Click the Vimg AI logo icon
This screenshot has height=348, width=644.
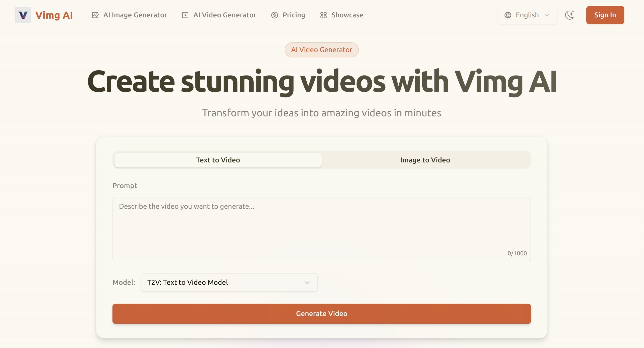click(x=23, y=15)
